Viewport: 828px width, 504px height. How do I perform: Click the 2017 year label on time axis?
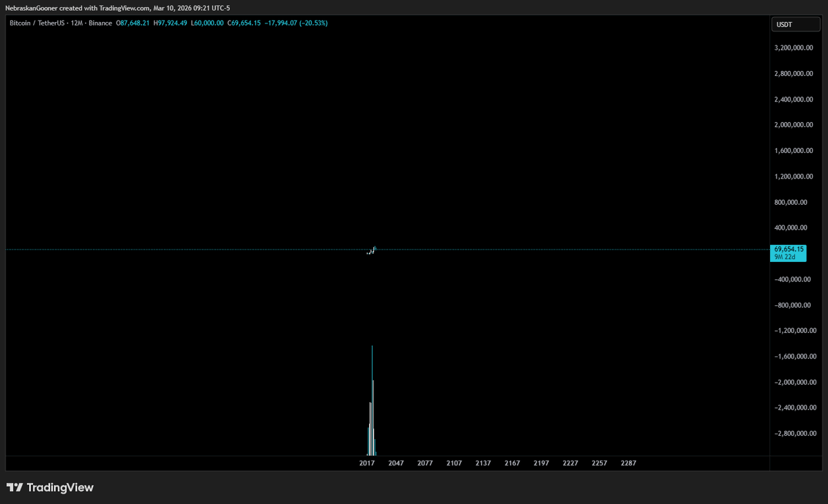click(x=367, y=463)
